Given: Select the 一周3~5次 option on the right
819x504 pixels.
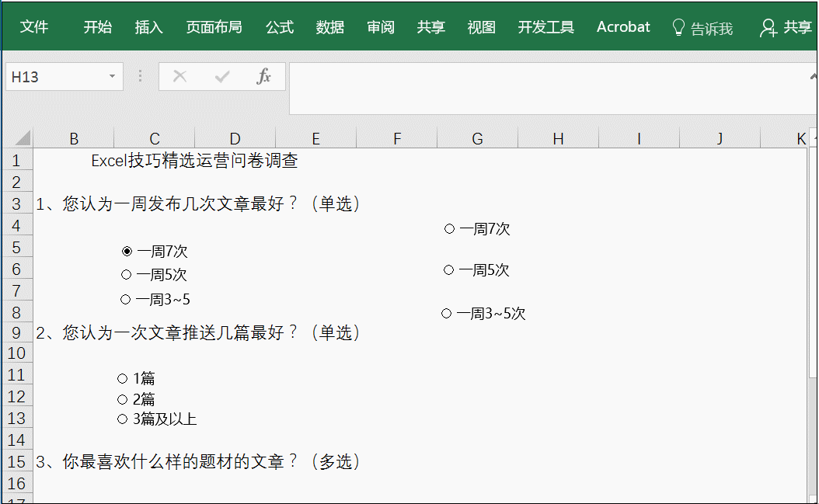Looking at the screenshot, I should 445,313.
